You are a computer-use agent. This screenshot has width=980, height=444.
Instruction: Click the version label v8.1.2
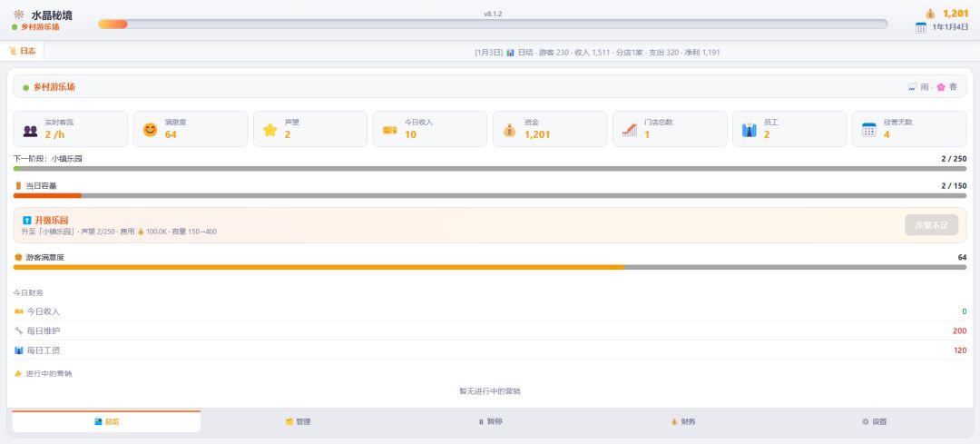[493, 14]
